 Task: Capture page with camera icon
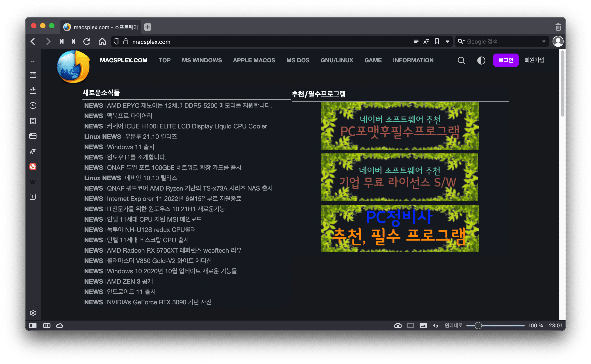pos(398,326)
